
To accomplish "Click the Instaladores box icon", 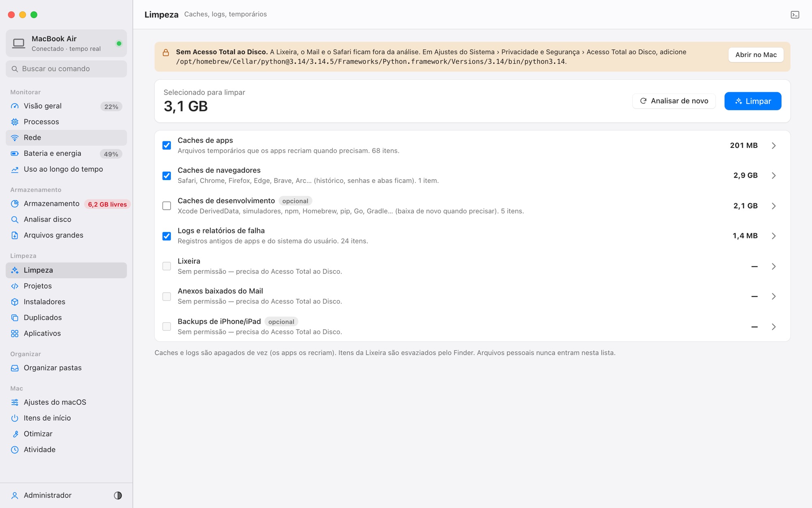I will pyautogui.click(x=15, y=302).
